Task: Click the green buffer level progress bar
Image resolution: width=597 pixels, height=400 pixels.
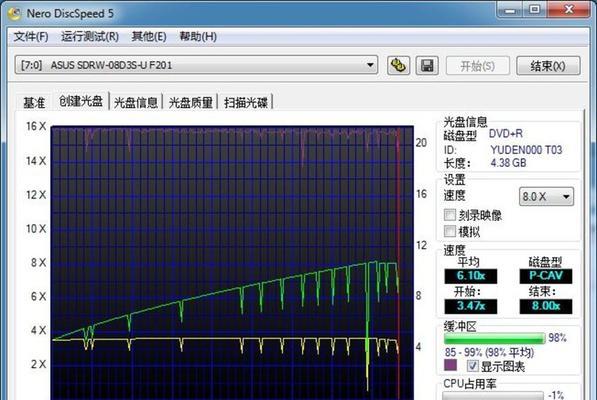Action: tap(495, 338)
